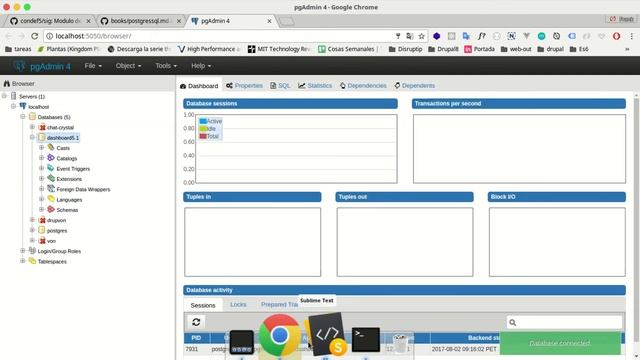Select the Languages icon in tree

coord(51,199)
